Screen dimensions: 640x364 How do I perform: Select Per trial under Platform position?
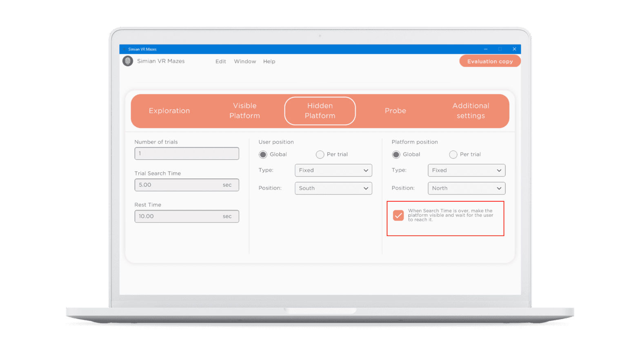tap(453, 154)
